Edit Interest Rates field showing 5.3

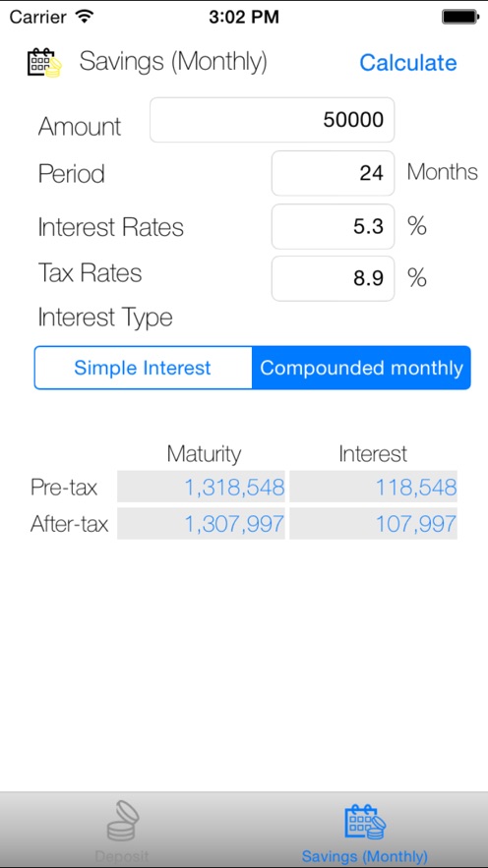click(x=333, y=226)
